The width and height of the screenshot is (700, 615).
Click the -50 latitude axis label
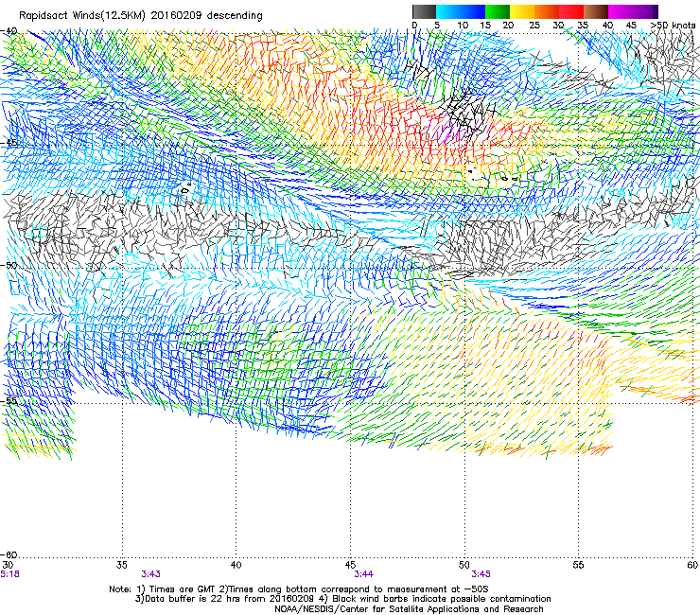point(9,265)
